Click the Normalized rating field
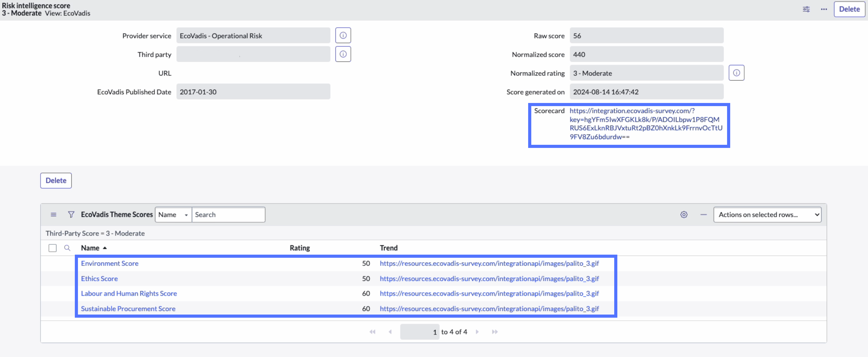The width and height of the screenshot is (868, 357). pos(646,73)
